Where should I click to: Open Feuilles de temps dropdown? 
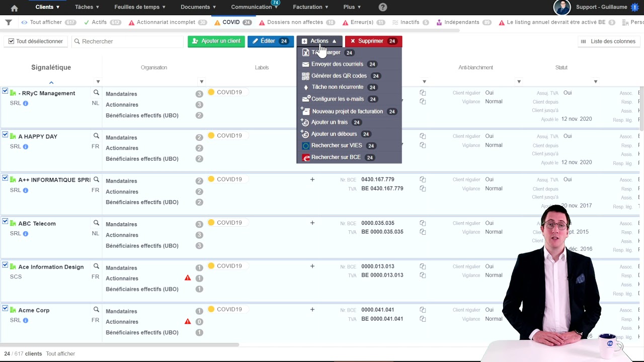pos(140,7)
